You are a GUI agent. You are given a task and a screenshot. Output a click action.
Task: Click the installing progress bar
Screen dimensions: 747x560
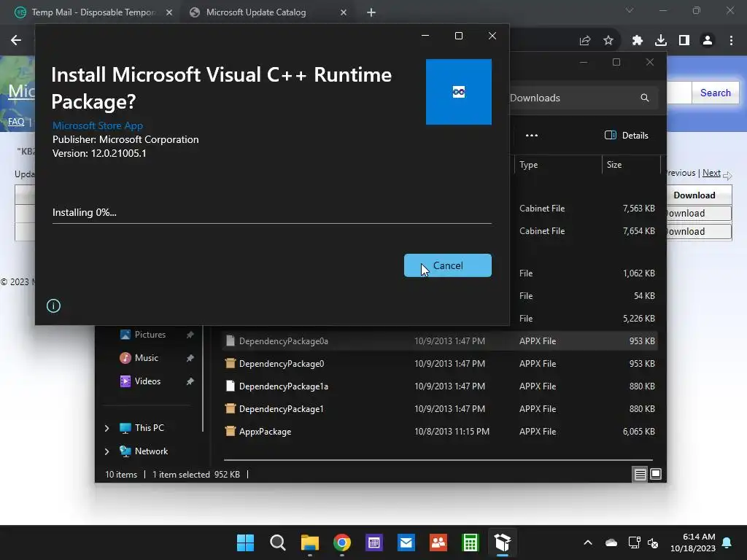(271, 222)
